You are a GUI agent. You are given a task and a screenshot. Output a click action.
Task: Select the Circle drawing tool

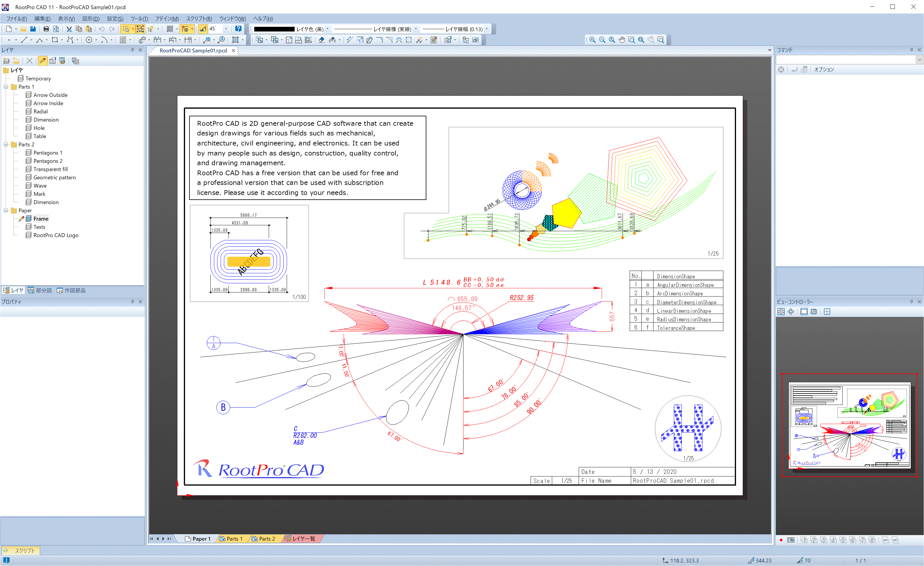click(x=89, y=40)
